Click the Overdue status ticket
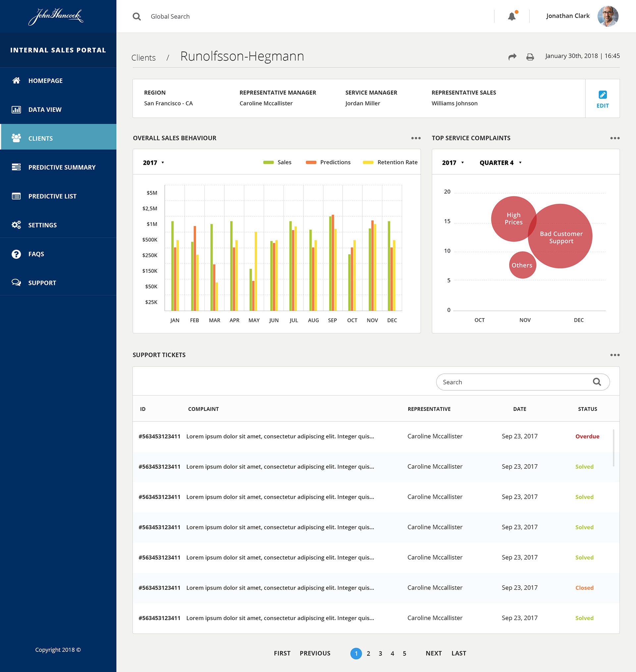The width and height of the screenshot is (636, 672). pos(587,437)
